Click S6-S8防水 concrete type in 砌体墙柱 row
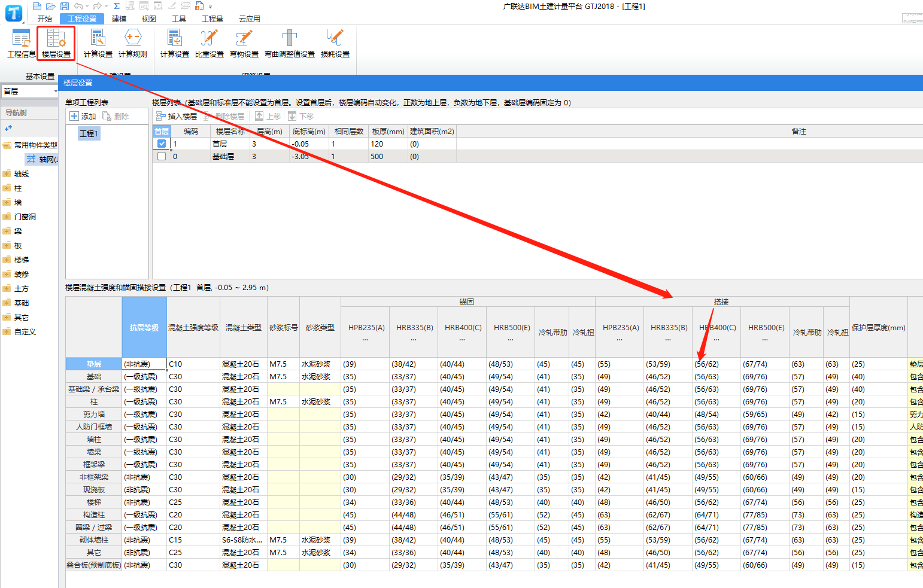This screenshot has height=588, width=923. coord(244,540)
